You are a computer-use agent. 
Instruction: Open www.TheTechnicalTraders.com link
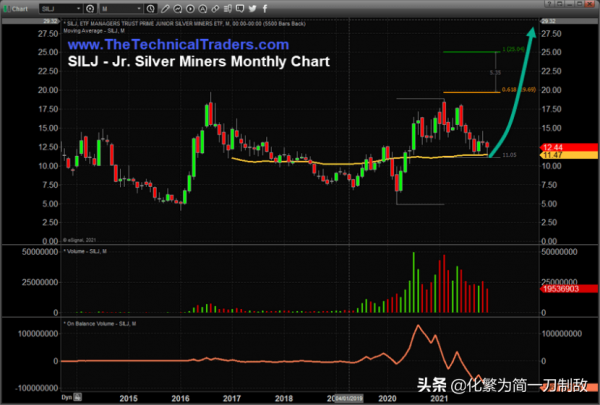click(180, 45)
